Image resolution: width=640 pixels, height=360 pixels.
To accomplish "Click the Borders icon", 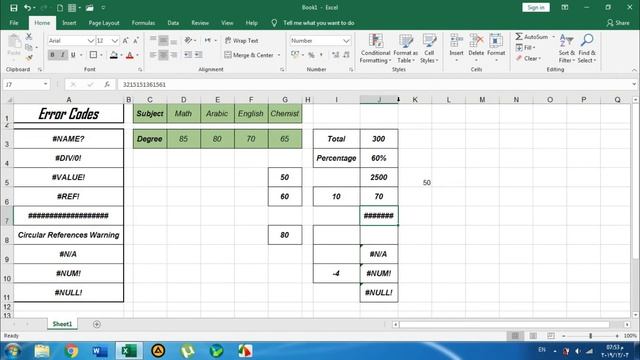I will click(x=93, y=55).
